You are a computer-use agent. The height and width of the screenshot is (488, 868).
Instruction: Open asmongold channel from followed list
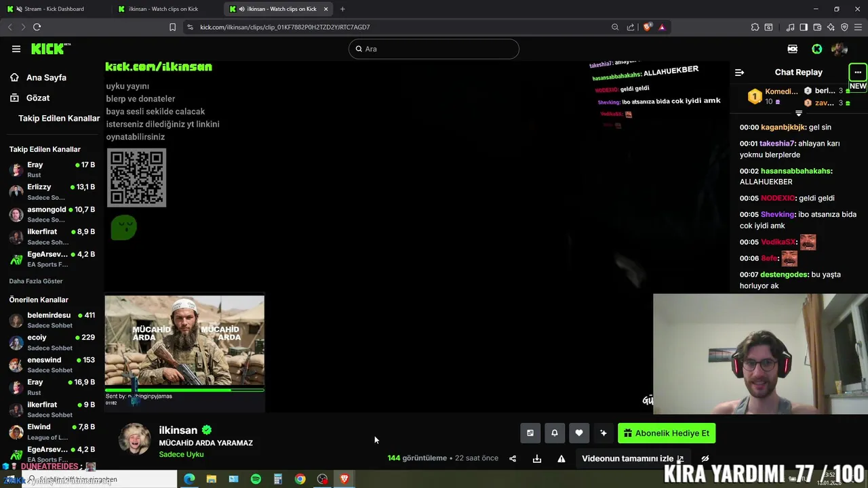pos(52,214)
